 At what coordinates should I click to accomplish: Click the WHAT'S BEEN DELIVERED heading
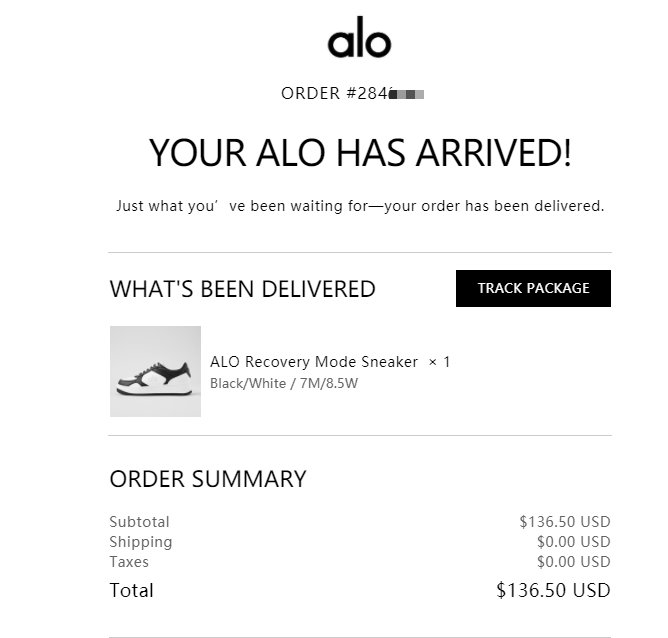pyautogui.click(x=242, y=289)
